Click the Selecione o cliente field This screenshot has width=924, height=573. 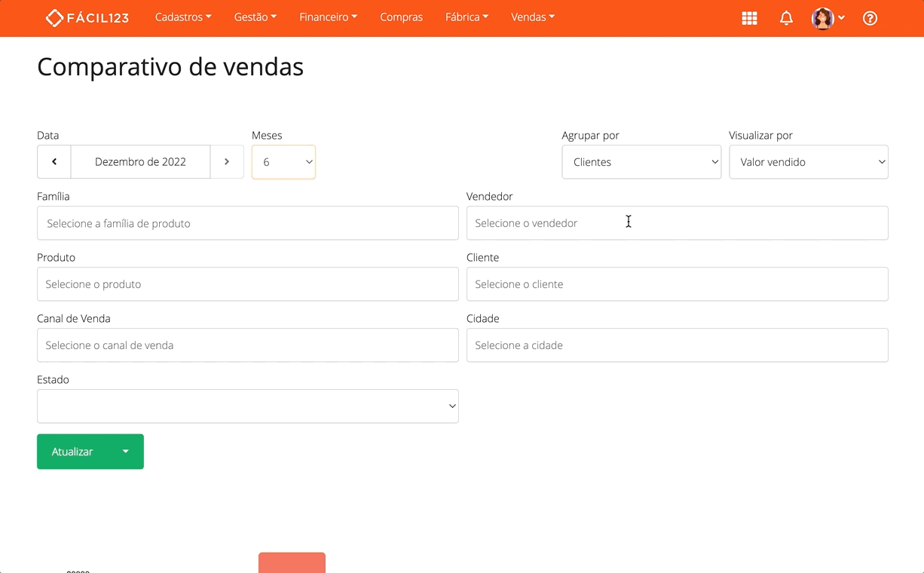coord(677,283)
